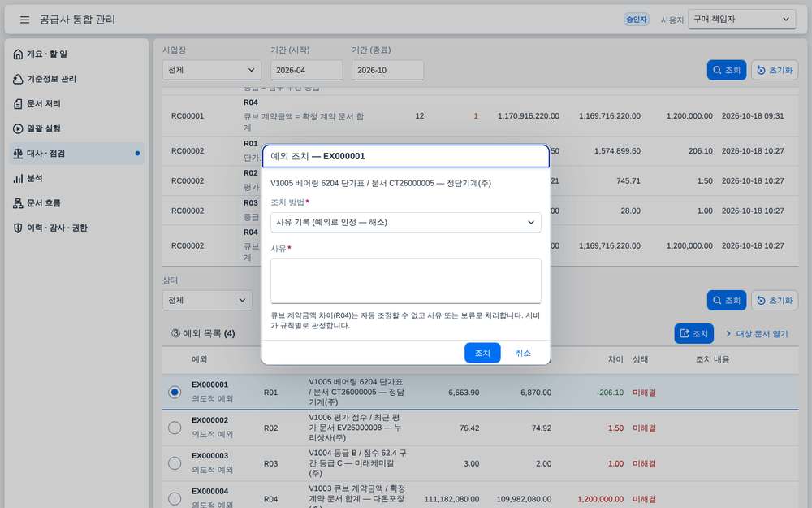Go to 일괄 실행 menu
Image resolution: width=812 pixels, height=508 pixels.
click(76, 128)
